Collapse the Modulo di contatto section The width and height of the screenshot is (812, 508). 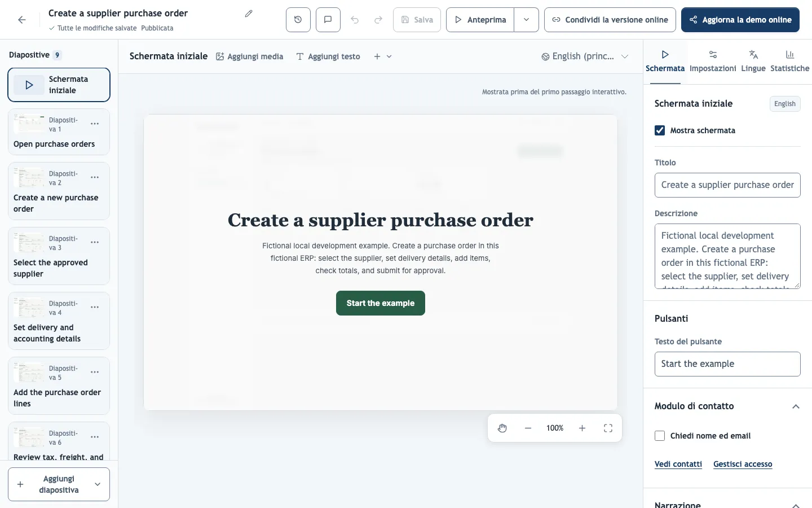[x=796, y=406]
